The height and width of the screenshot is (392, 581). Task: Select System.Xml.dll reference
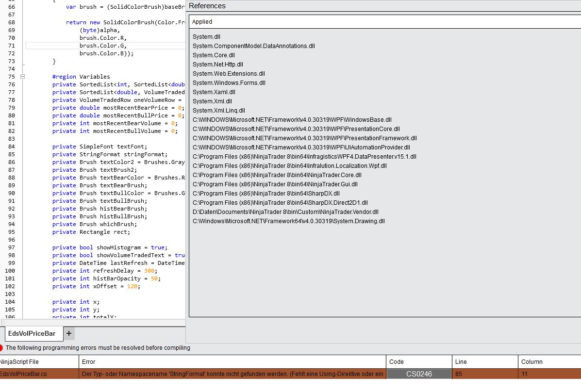point(212,101)
